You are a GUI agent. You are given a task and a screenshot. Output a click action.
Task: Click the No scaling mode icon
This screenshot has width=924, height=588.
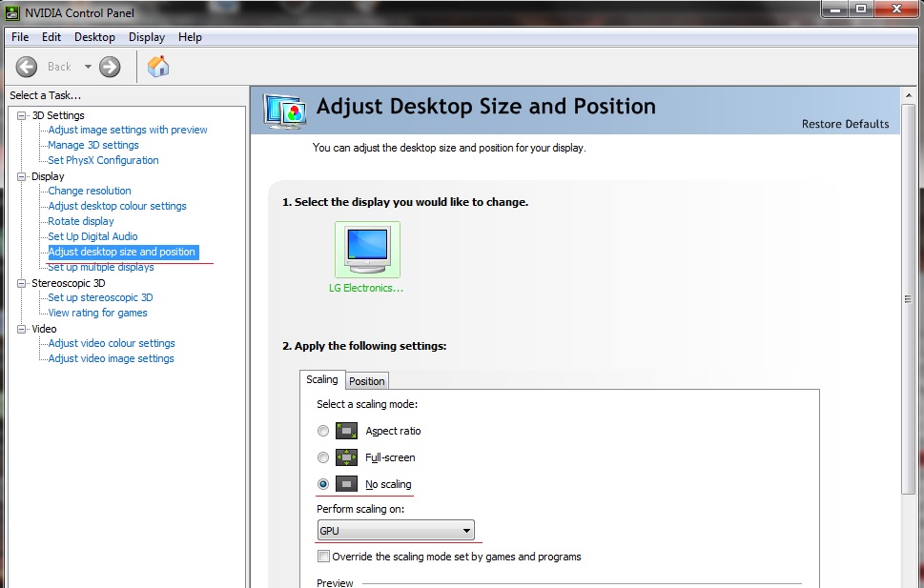(x=346, y=484)
